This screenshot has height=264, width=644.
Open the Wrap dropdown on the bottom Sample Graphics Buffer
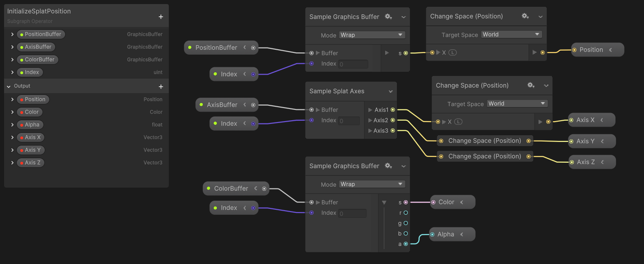(371, 184)
